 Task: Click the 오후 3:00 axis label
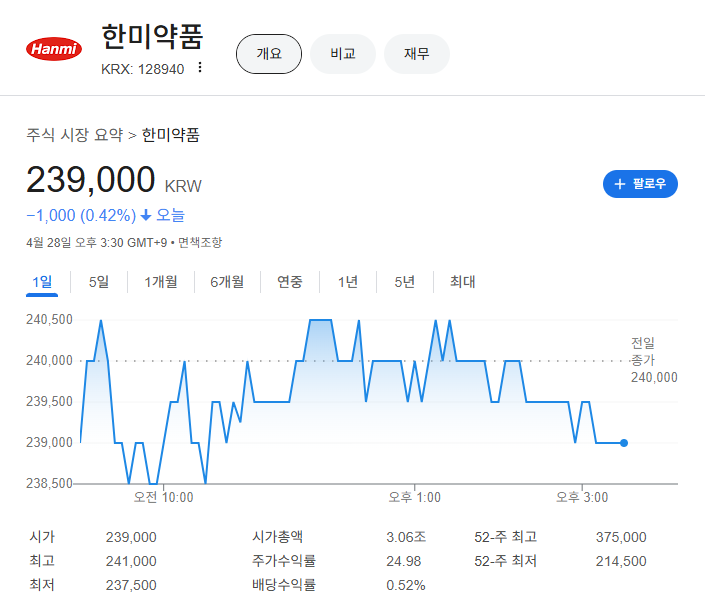pos(582,498)
